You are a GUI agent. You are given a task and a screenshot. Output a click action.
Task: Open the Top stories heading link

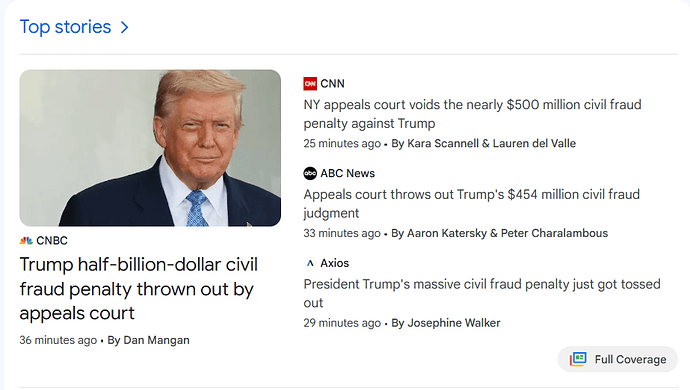(x=65, y=27)
